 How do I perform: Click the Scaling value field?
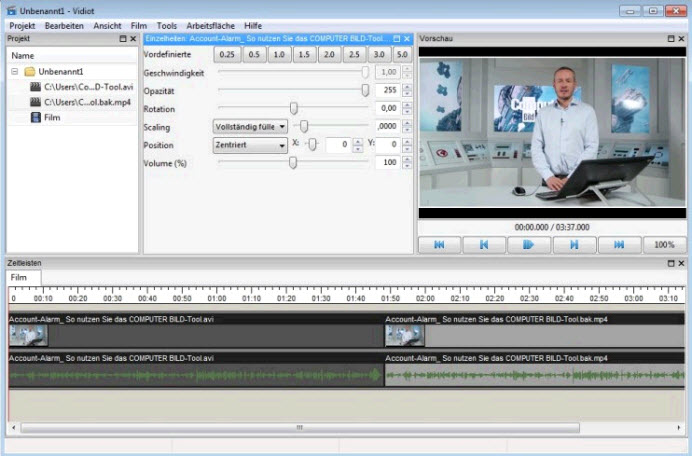pos(387,126)
